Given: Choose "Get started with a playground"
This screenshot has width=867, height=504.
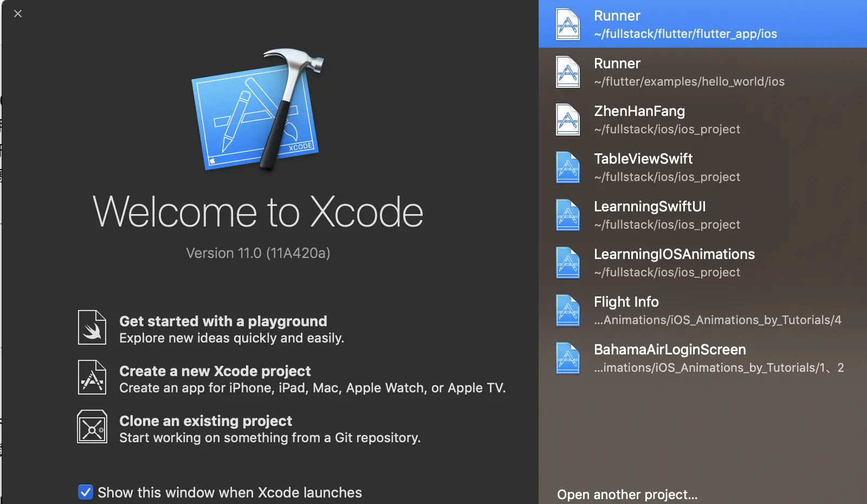Looking at the screenshot, I should [223, 321].
